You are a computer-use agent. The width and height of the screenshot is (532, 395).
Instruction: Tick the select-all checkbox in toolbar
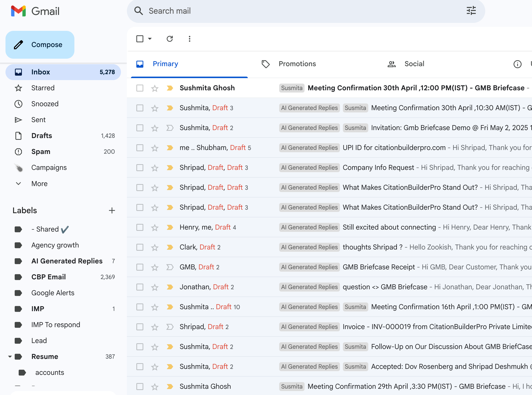[140, 39]
